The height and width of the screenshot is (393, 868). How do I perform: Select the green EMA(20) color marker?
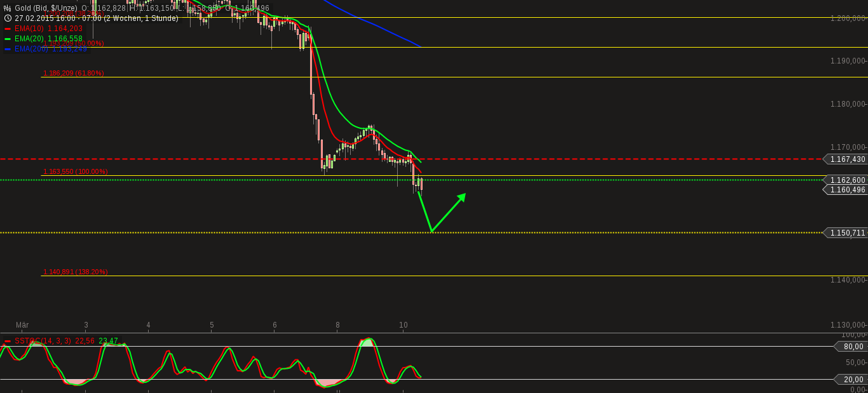point(8,39)
